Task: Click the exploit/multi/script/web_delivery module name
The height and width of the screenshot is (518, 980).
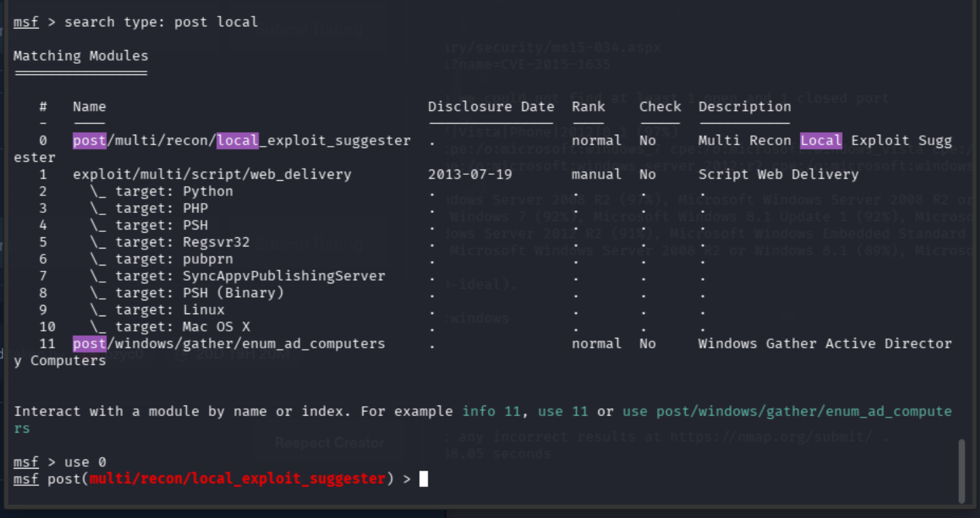Action: click(212, 174)
